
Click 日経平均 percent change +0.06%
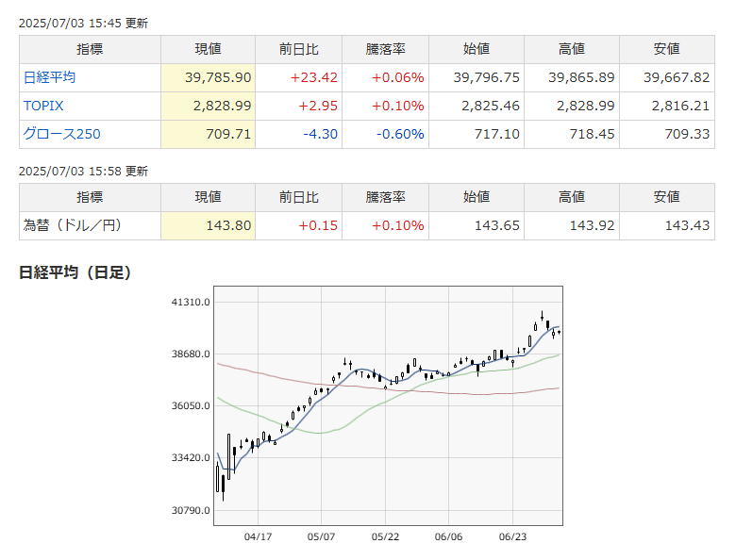(397, 77)
